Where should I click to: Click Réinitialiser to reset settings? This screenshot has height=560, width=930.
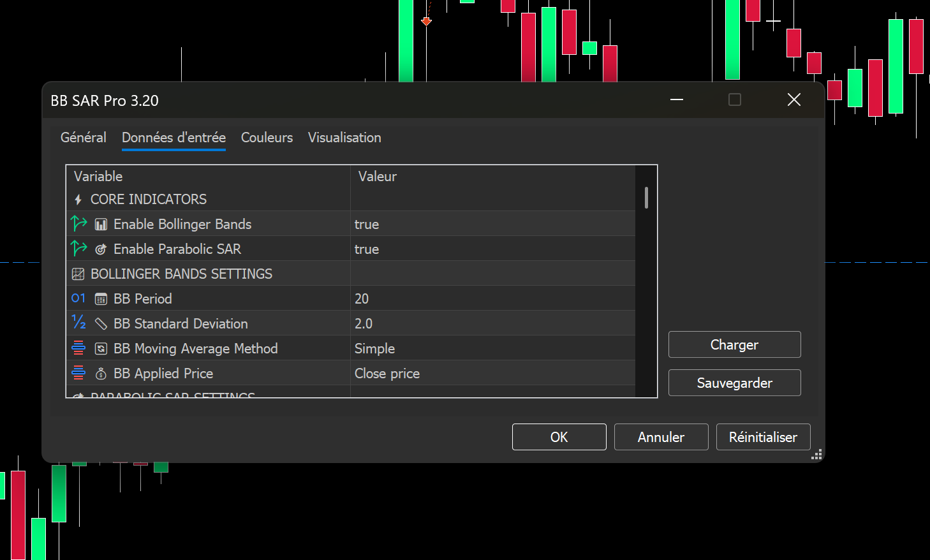763,437
